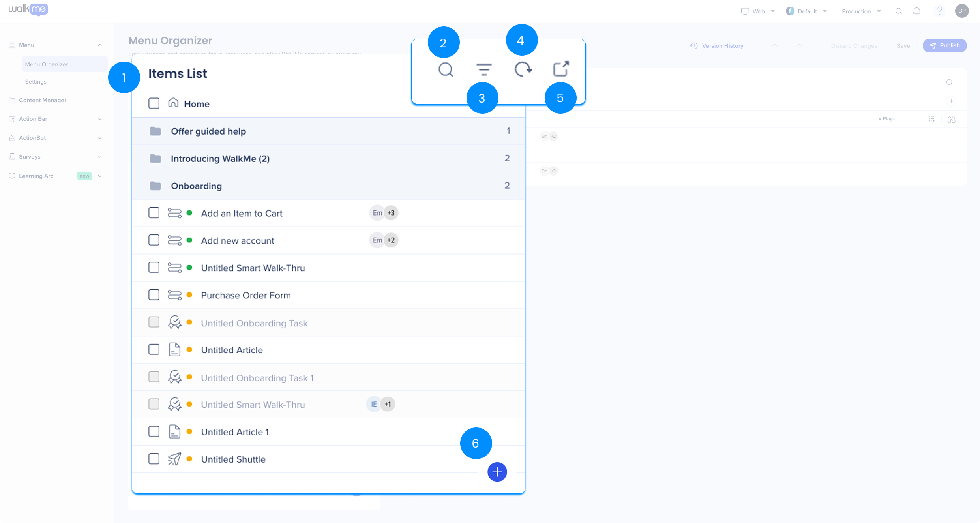This screenshot has height=523, width=980.
Task: Click the open-in-new-window export icon
Action: click(x=561, y=69)
